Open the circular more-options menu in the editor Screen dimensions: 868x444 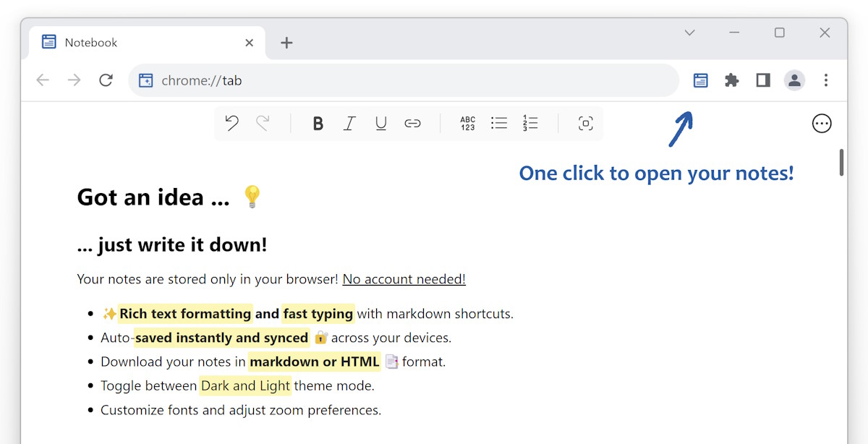pos(822,123)
